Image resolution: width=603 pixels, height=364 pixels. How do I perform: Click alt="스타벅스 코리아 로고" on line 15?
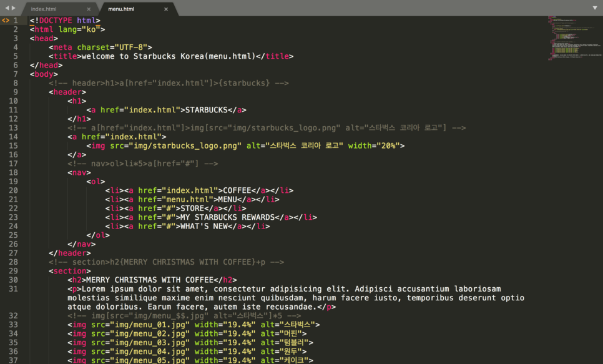[x=295, y=146]
